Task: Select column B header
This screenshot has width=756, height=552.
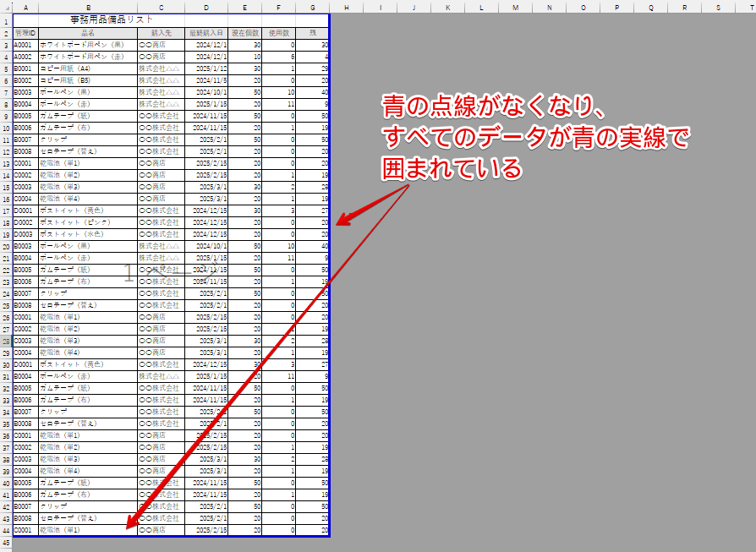Action: (89, 7)
